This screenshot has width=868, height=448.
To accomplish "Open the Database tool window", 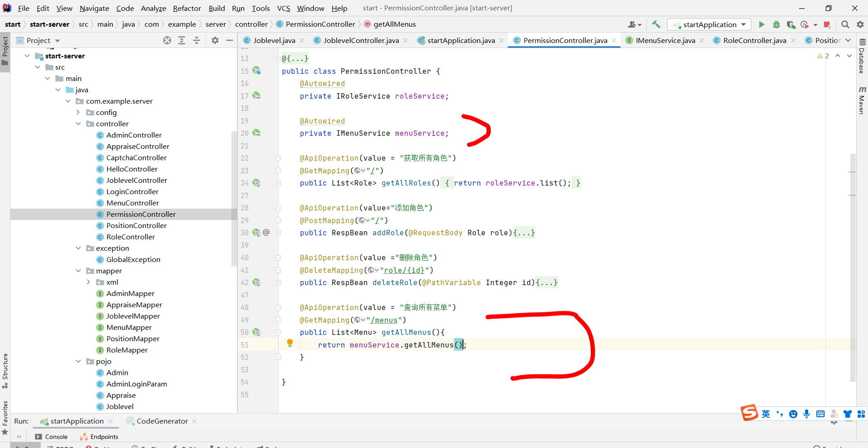I will point(862,57).
